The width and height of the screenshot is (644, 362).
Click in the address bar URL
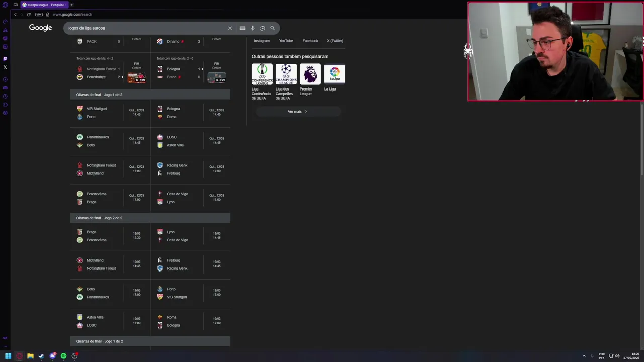point(72,14)
